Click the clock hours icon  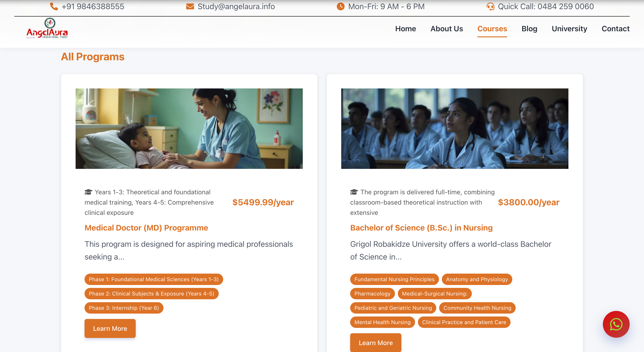coord(341,6)
